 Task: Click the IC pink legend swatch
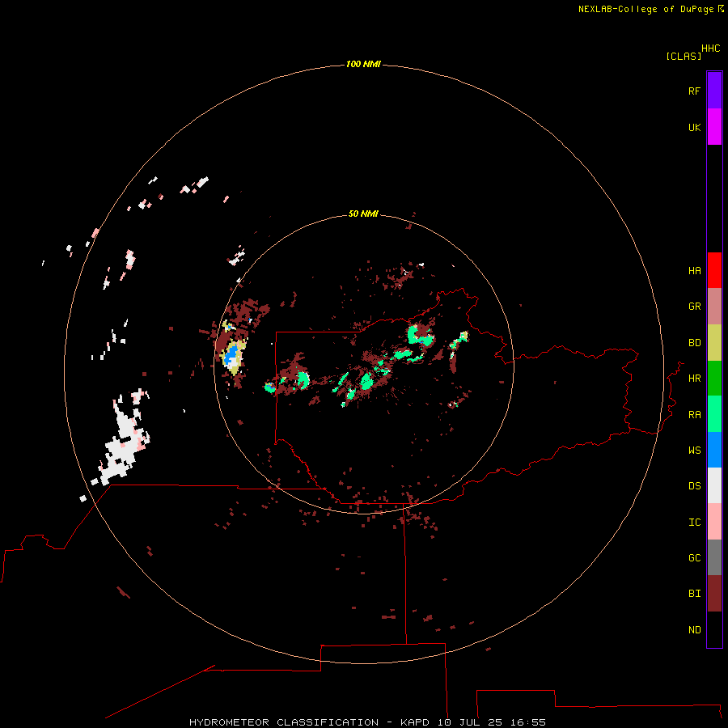click(x=714, y=522)
